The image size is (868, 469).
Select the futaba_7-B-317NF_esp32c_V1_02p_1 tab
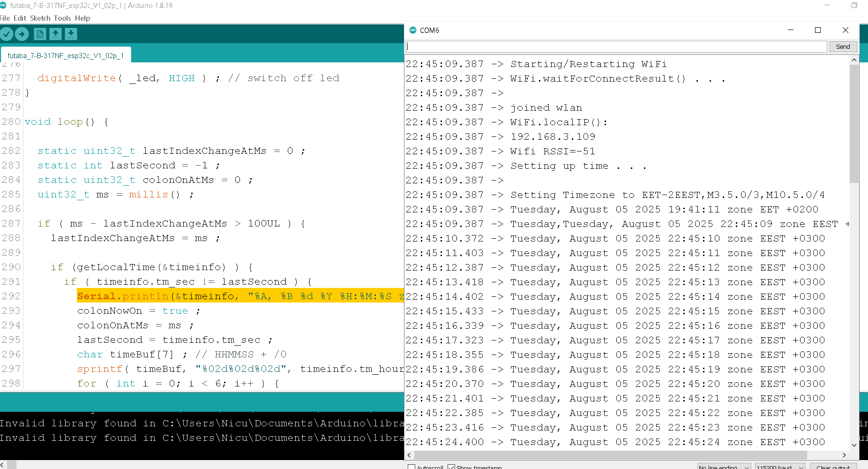point(65,55)
